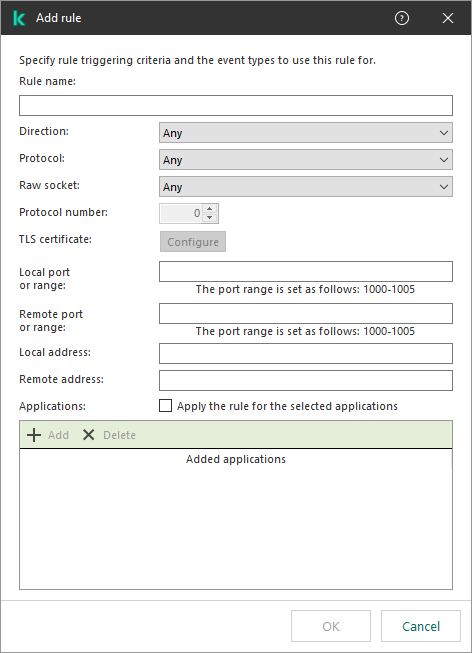Close the Add rule dialog

[448, 18]
